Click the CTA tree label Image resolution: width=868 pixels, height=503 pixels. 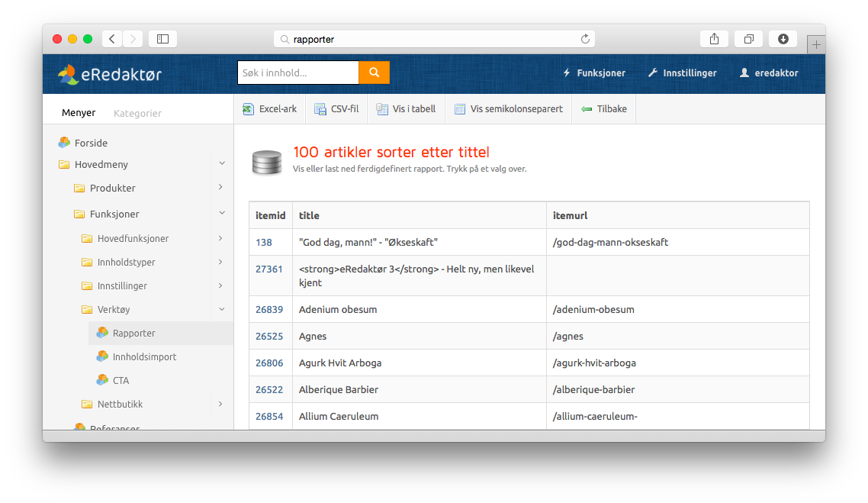[x=121, y=381]
